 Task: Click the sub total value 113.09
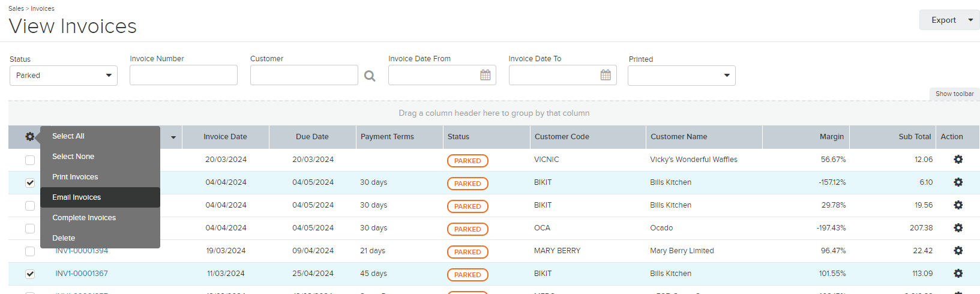point(922,274)
